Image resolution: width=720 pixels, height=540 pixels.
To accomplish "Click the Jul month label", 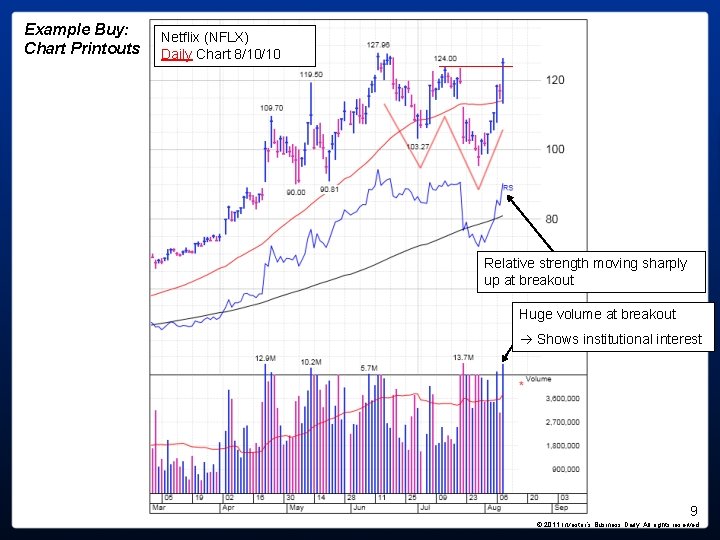I will click(x=425, y=508).
